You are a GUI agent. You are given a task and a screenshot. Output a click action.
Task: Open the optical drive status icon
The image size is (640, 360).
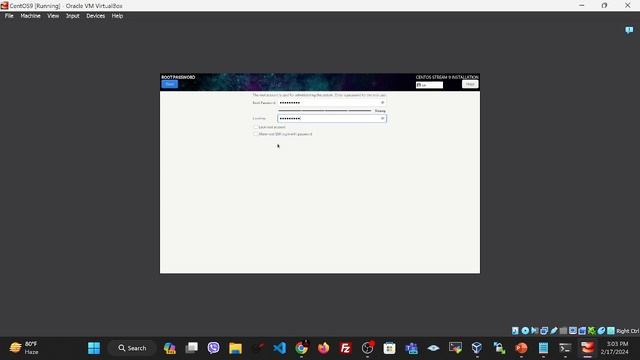525,331
